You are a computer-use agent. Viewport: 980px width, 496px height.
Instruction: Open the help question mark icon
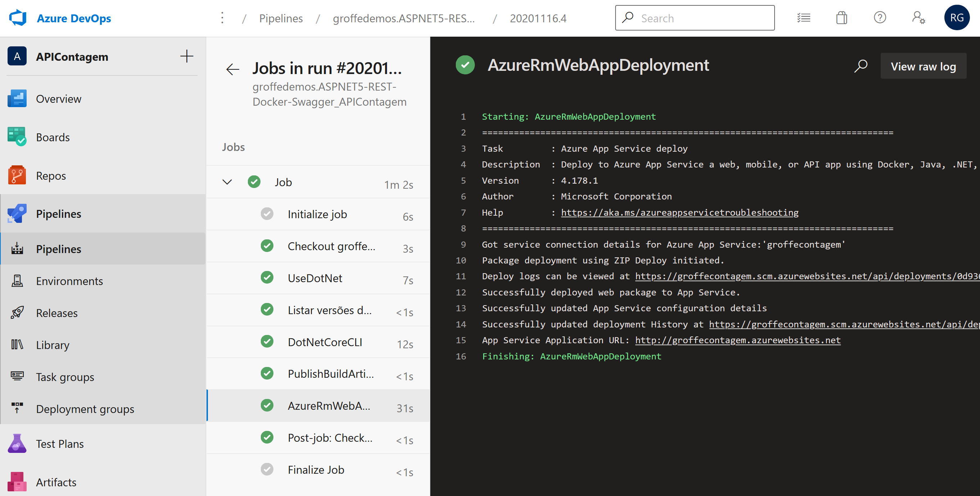880,18
